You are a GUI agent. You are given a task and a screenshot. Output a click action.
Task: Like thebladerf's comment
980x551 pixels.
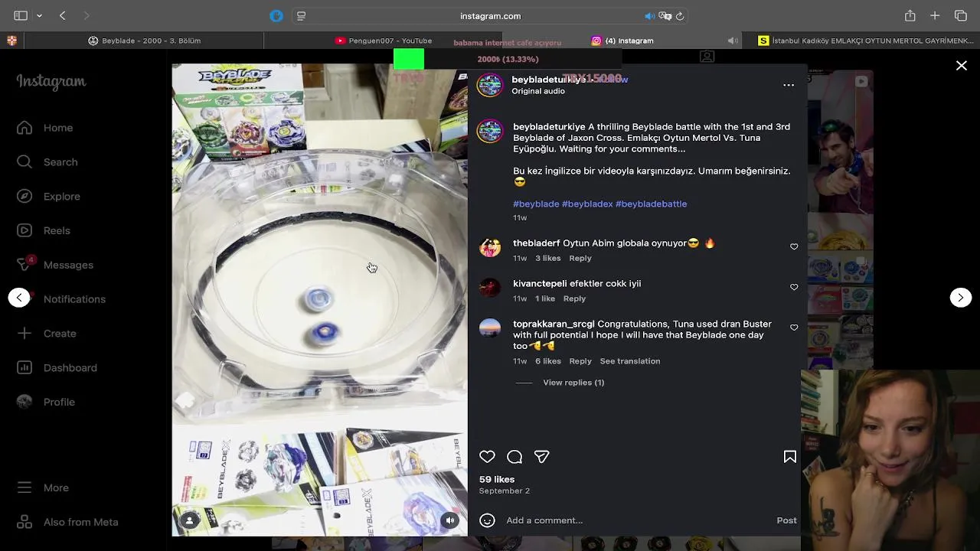[794, 246]
